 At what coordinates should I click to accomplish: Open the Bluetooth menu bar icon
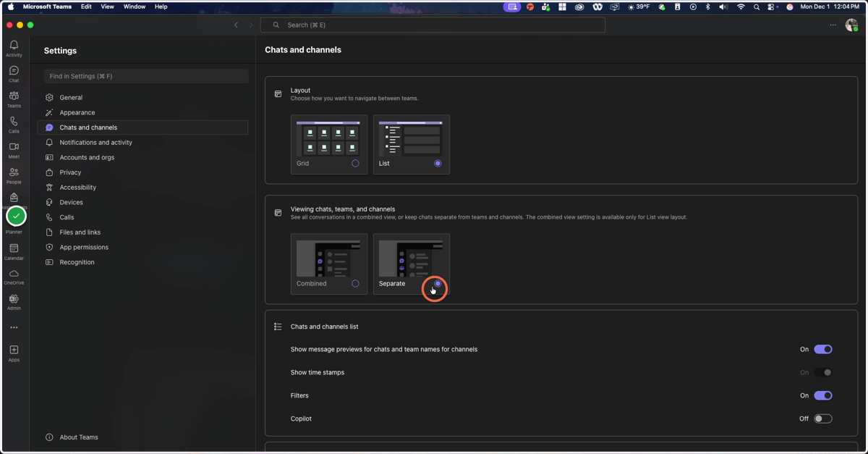pyautogui.click(x=708, y=7)
